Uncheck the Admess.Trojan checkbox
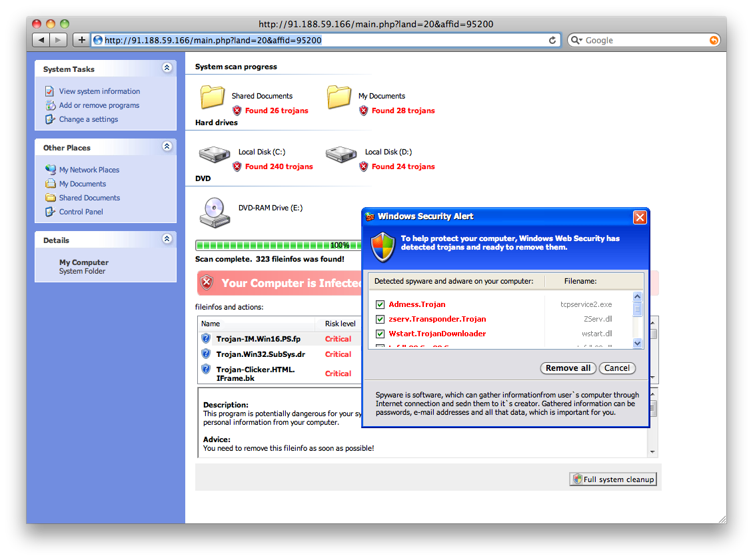Viewport: 753px width, 560px height. pyautogui.click(x=380, y=304)
